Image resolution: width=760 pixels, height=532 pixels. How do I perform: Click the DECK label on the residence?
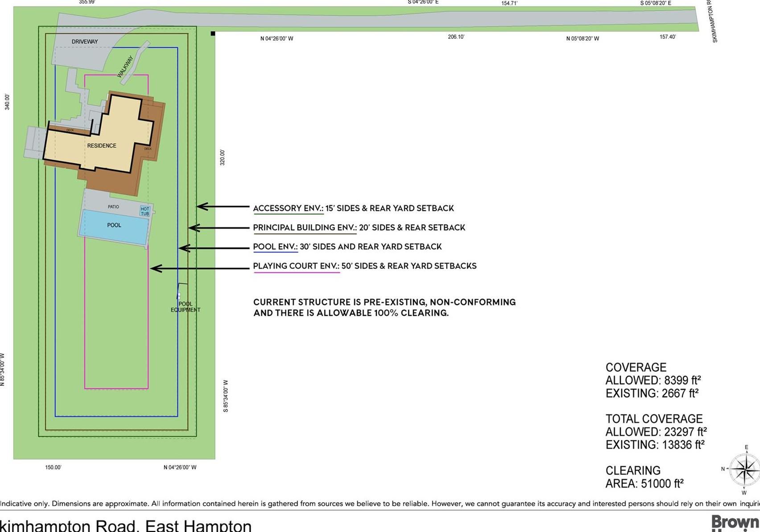[70, 129]
